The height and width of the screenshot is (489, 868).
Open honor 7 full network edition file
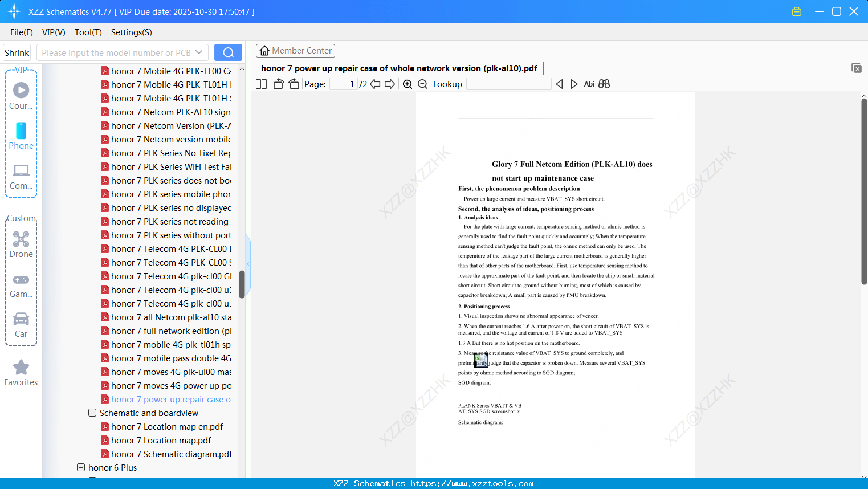(166, 331)
